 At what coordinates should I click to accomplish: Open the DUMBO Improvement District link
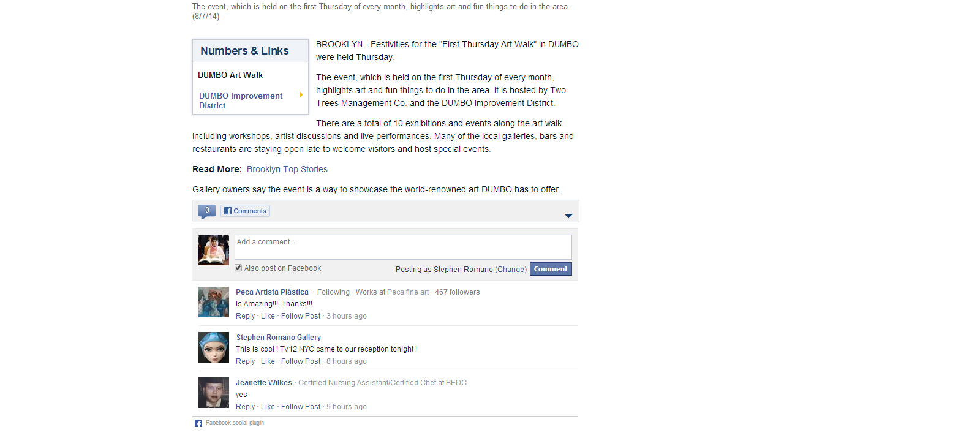(241, 100)
